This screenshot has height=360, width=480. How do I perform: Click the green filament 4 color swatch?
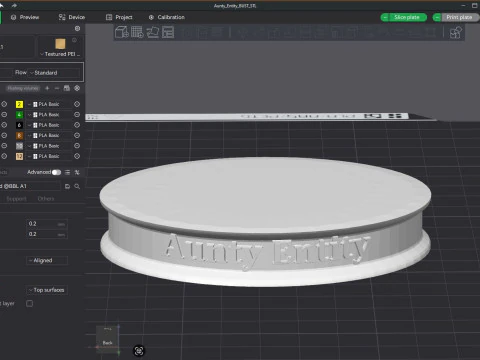point(19,115)
